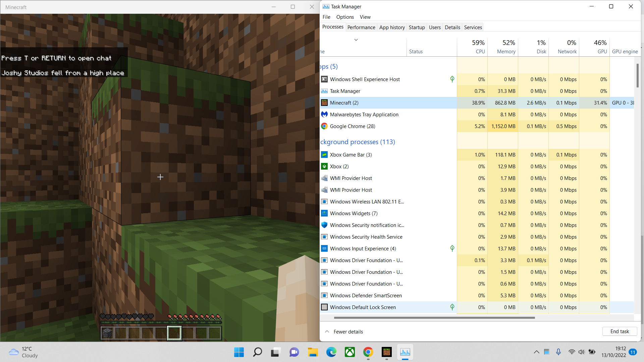The height and width of the screenshot is (362, 644).
Task: Open the Options menu
Action: point(345,17)
